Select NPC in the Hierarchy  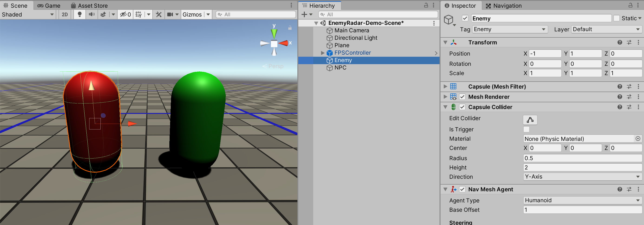pos(340,67)
